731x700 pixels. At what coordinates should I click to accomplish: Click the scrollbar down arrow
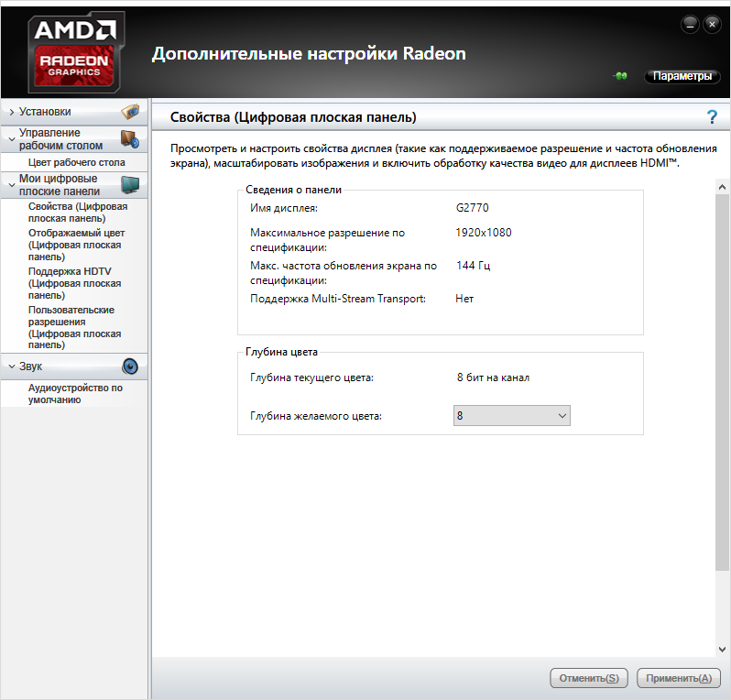coord(723,649)
